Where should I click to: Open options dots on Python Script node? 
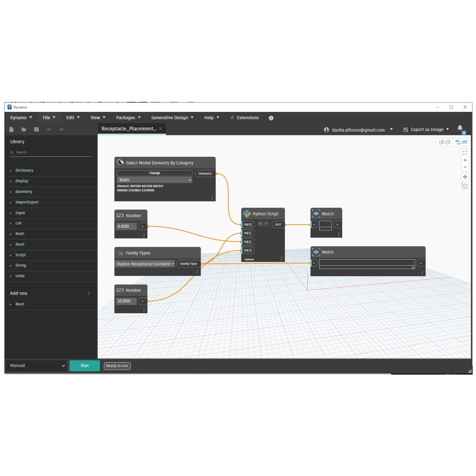click(281, 258)
